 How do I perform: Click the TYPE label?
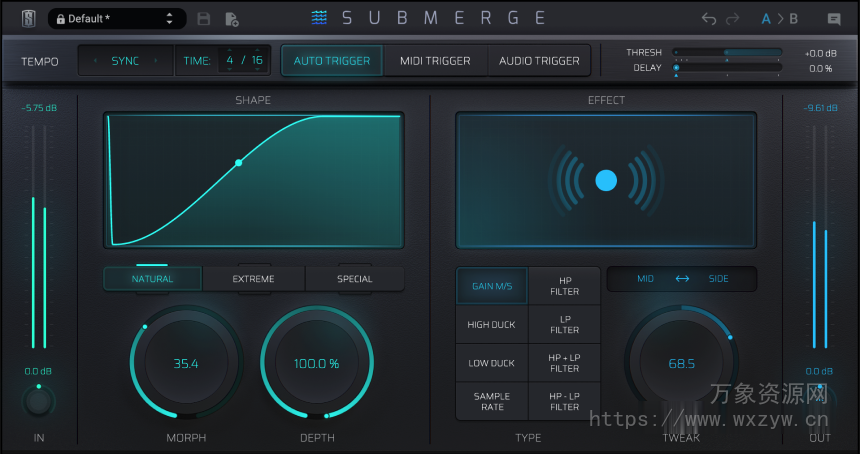coord(528,438)
